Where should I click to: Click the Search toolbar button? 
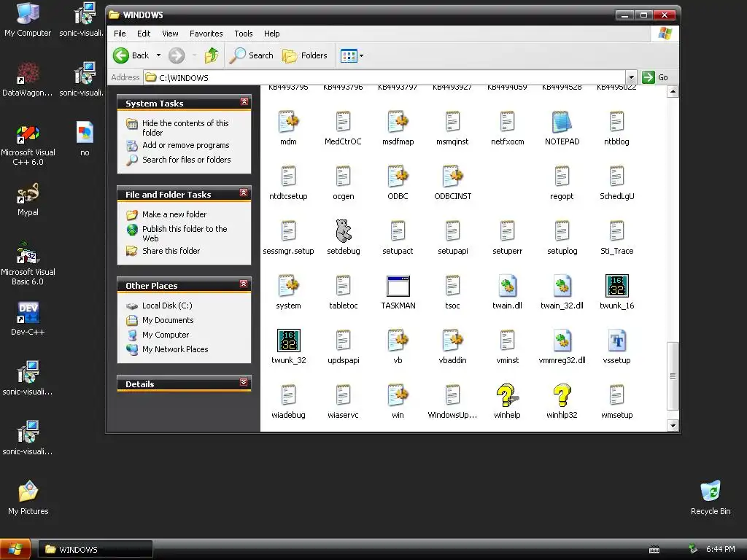[x=252, y=55]
